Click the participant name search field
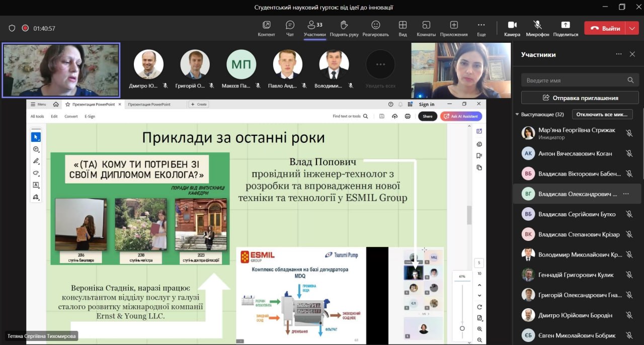This screenshot has height=345, width=644. pyautogui.click(x=574, y=80)
